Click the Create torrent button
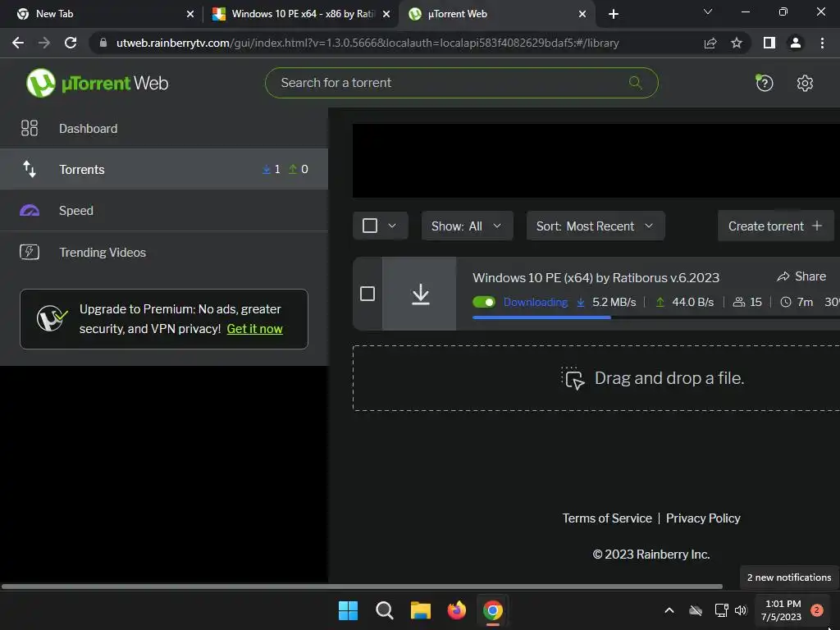This screenshot has width=840, height=630. (775, 226)
